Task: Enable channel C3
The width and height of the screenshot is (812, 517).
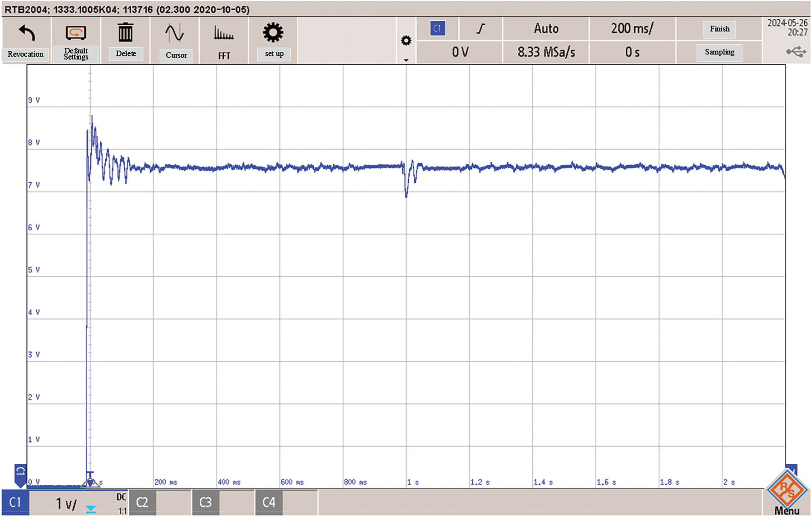Action: coord(205,503)
